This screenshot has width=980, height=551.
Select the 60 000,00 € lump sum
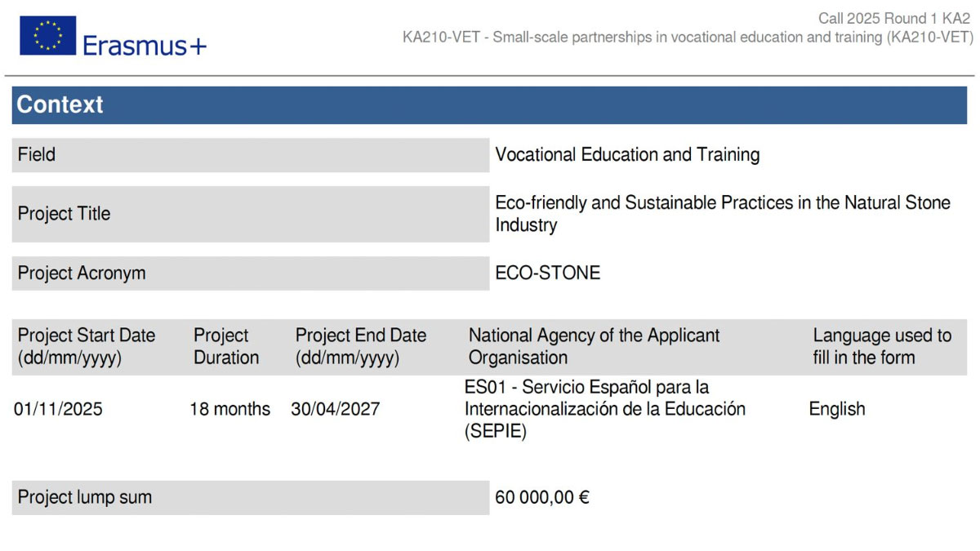click(x=542, y=497)
